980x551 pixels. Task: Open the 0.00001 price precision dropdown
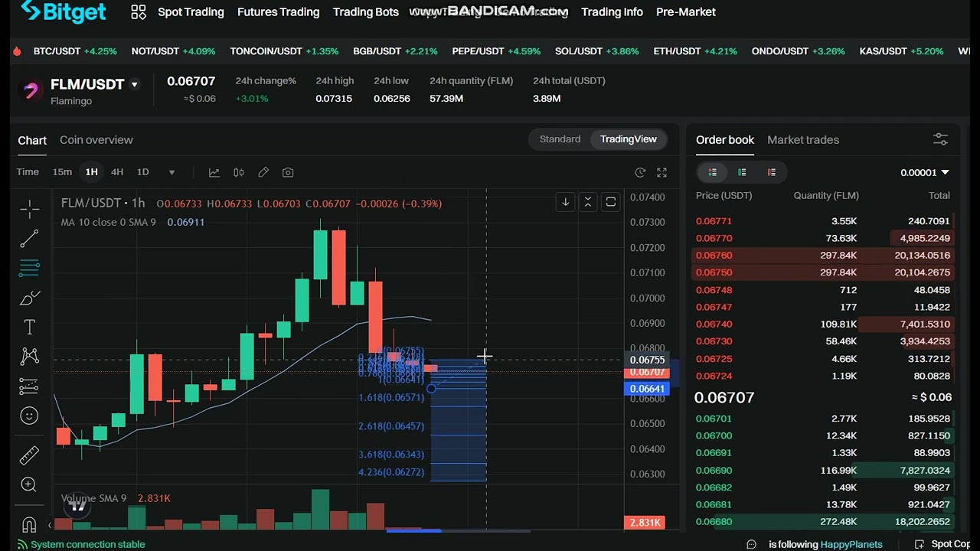pos(925,172)
